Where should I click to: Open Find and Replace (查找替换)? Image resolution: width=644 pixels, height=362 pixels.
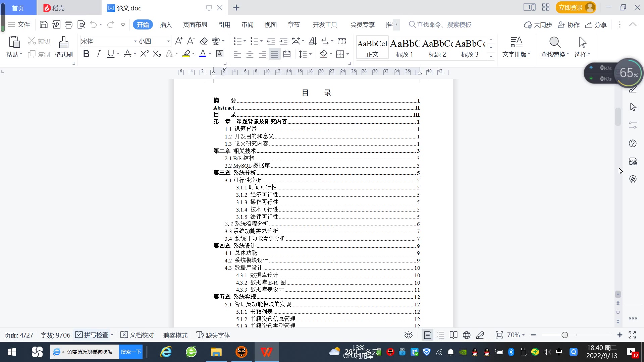click(554, 47)
